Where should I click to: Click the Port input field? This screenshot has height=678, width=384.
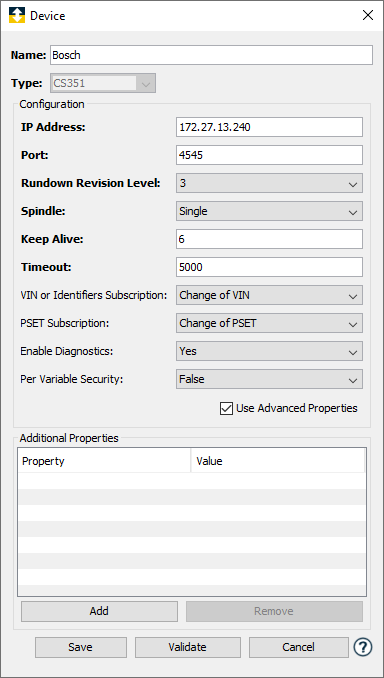[269, 155]
